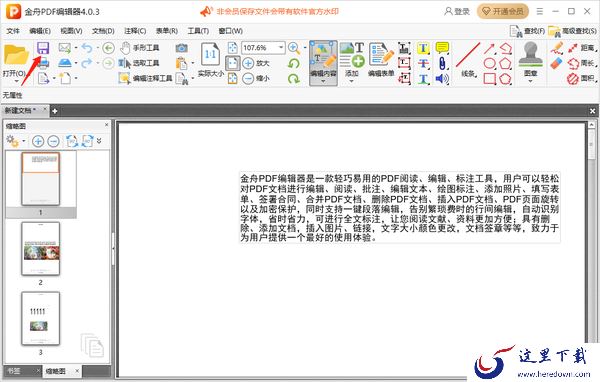The width and height of the screenshot is (600, 382).
Task: Rotate page counterclockwise with upper green arrow
Action: point(293,64)
